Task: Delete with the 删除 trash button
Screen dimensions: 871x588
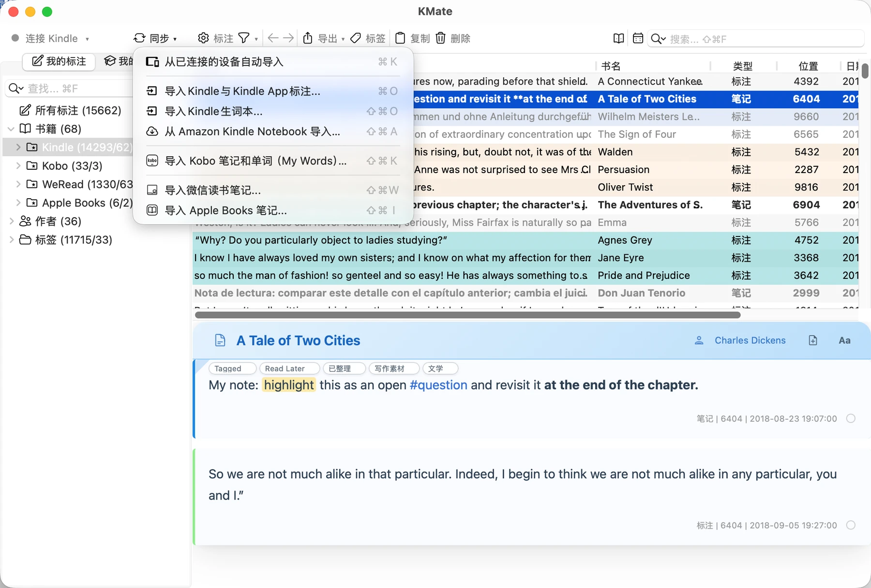Action: point(453,38)
